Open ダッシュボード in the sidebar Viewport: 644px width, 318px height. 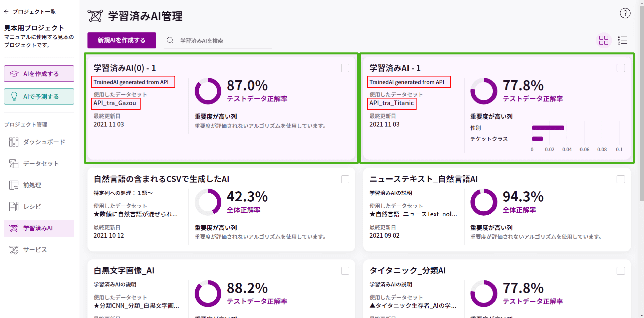point(39,142)
